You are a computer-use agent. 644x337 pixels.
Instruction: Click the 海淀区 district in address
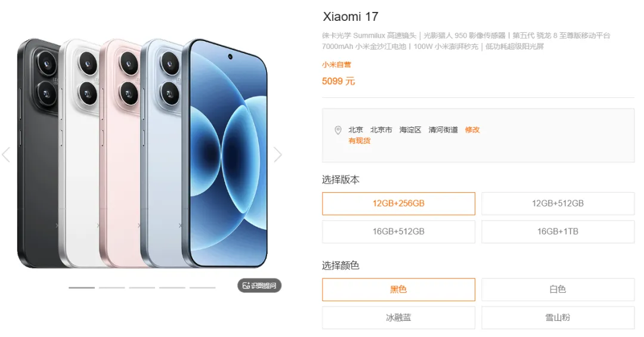tap(410, 130)
